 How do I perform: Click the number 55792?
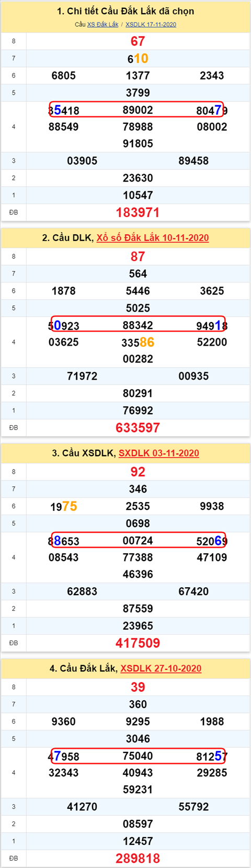click(x=193, y=807)
